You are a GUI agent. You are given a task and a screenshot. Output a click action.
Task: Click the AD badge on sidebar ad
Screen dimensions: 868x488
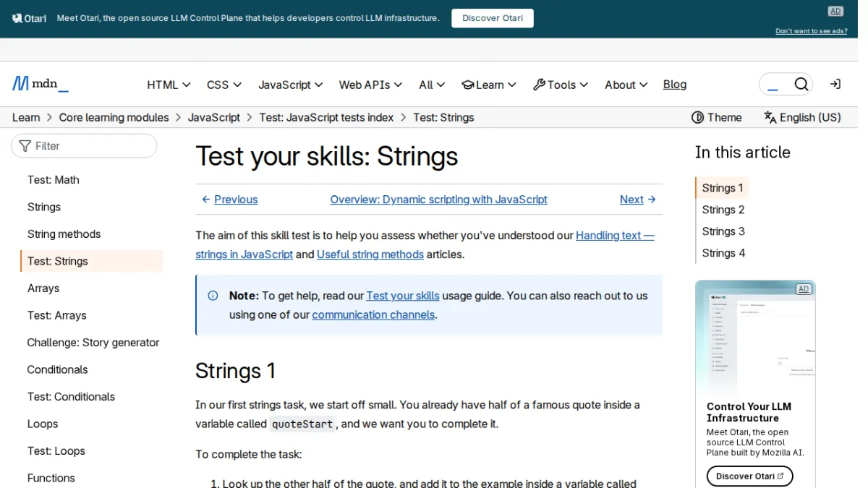pos(803,289)
